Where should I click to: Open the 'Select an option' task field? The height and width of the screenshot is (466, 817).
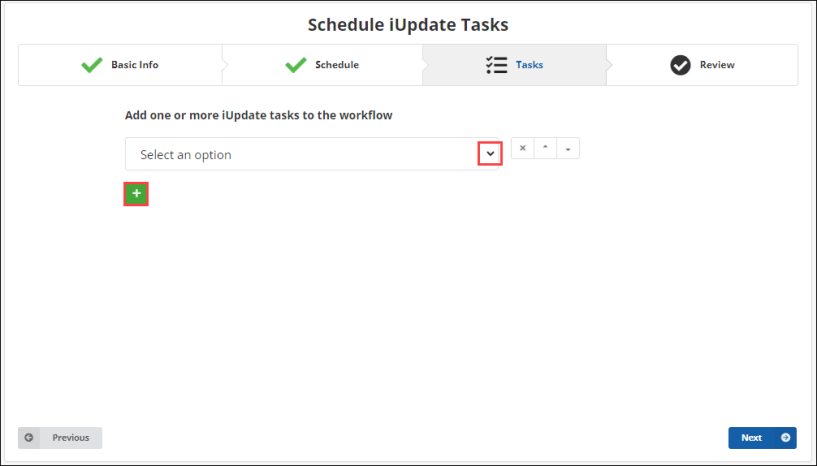coord(300,154)
